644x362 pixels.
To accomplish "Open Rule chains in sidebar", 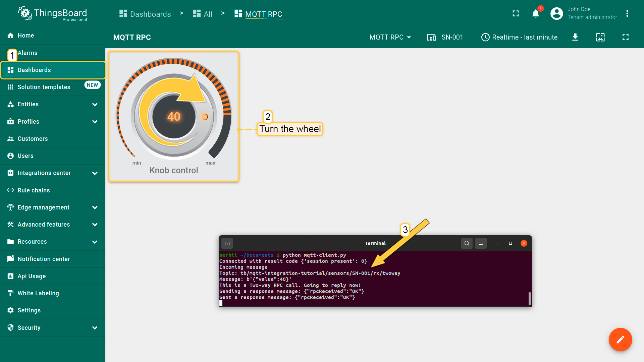I will [x=34, y=190].
